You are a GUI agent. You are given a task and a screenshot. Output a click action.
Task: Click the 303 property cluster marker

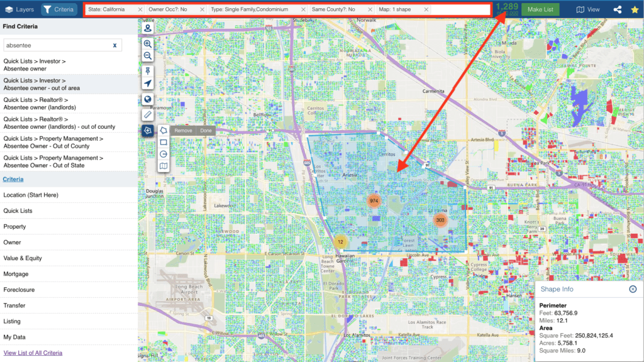pos(440,220)
